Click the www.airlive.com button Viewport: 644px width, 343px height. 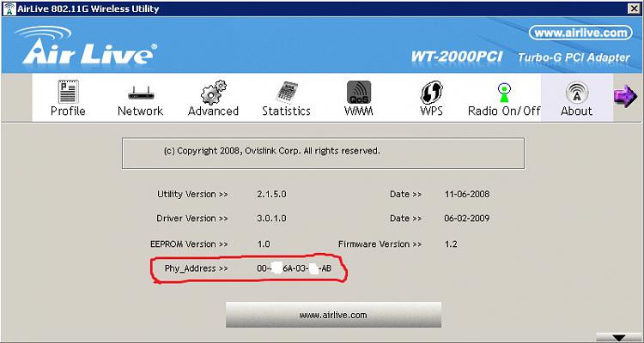333,315
